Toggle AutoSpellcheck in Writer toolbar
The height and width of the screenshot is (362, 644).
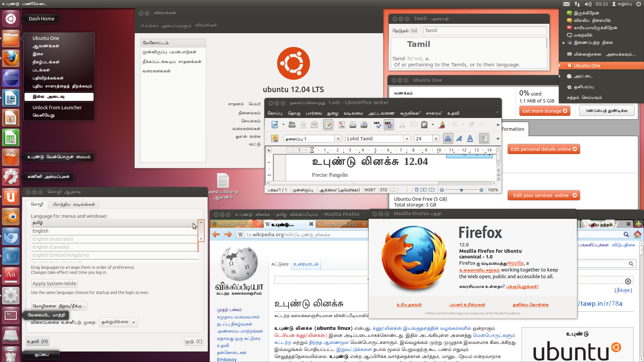tap(388, 125)
